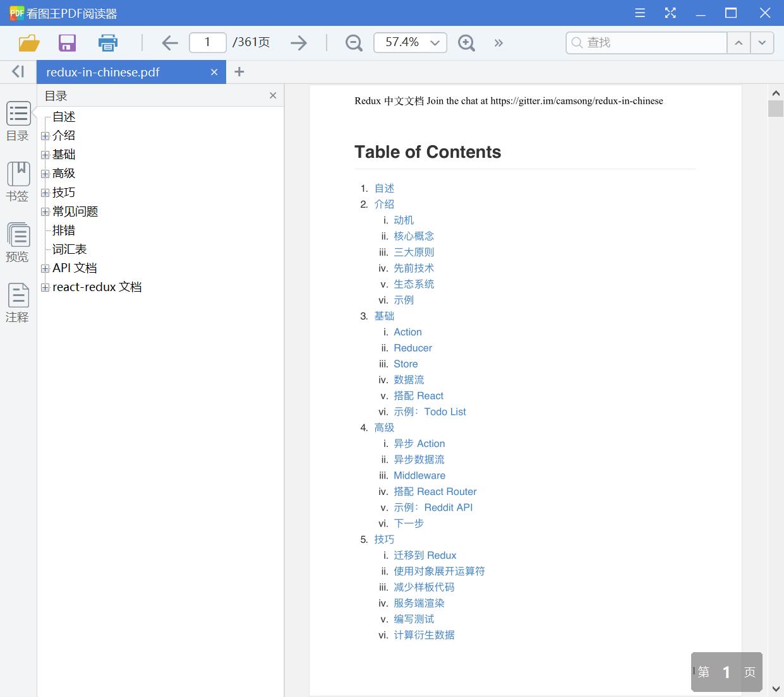Collapse the sidebar panel arrow
Viewport: 784px width, 697px height.
pyautogui.click(x=18, y=72)
